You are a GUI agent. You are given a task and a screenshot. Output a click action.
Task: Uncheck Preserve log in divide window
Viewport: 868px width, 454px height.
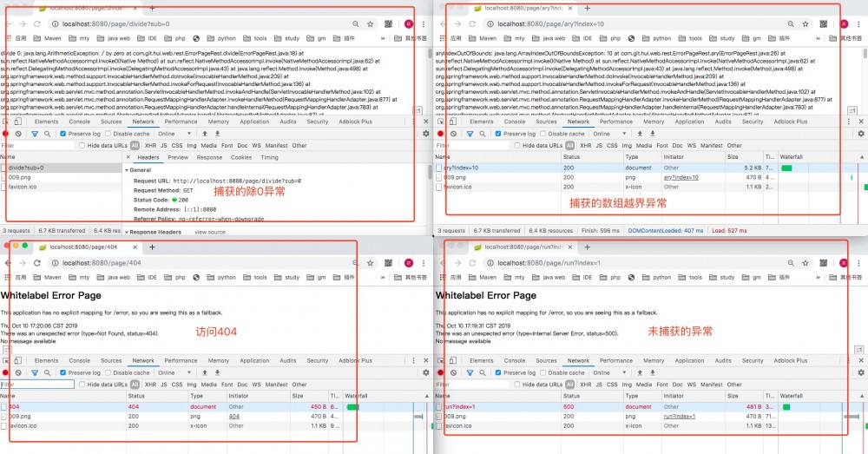63,134
